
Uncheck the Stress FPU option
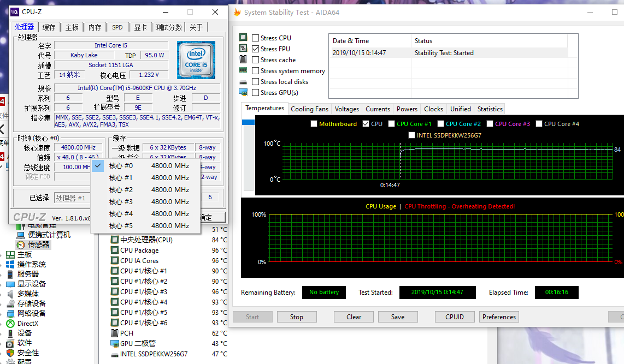pos(256,49)
